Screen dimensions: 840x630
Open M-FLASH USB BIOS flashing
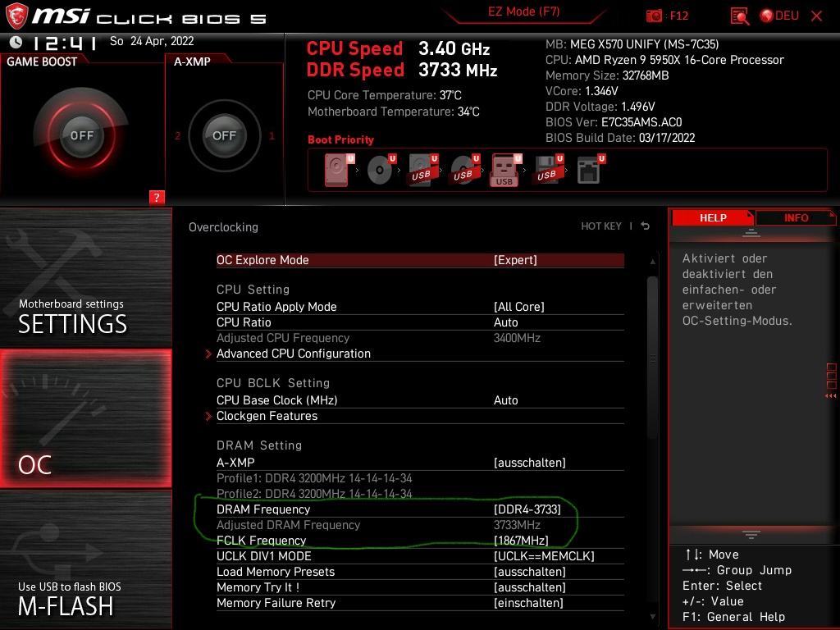[85, 559]
